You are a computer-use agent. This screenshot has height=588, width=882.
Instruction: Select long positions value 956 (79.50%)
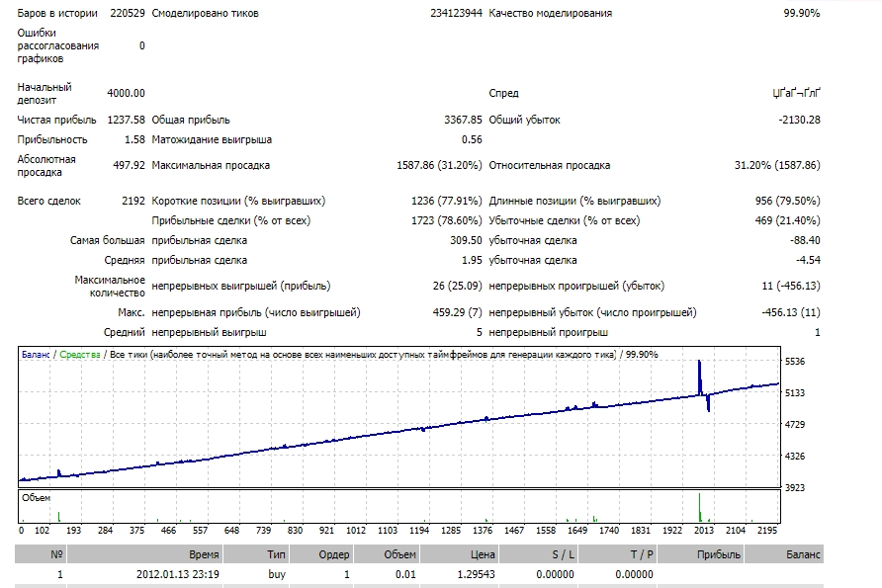[787, 201]
